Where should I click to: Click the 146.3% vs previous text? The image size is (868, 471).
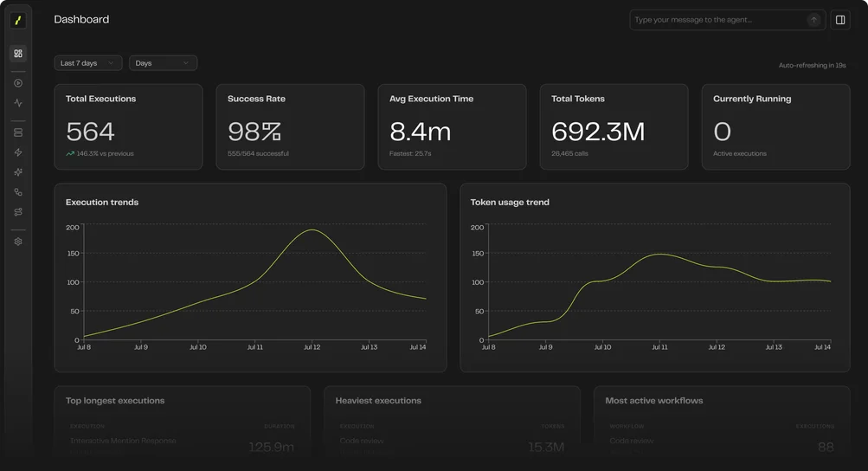pyautogui.click(x=106, y=153)
